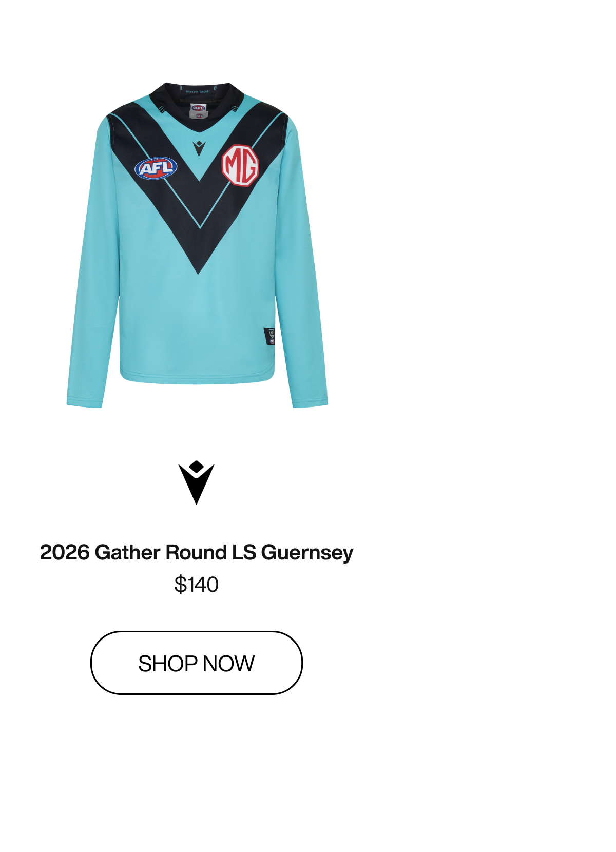Click the curved bottom hem of the guernsey
This screenshot has height=852, width=616.
(198, 378)
